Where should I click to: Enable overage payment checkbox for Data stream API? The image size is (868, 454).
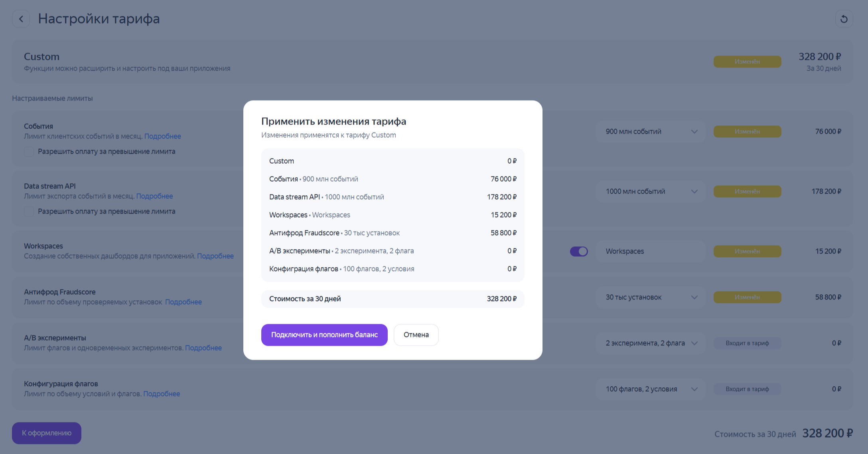click(x=29, y=212)
